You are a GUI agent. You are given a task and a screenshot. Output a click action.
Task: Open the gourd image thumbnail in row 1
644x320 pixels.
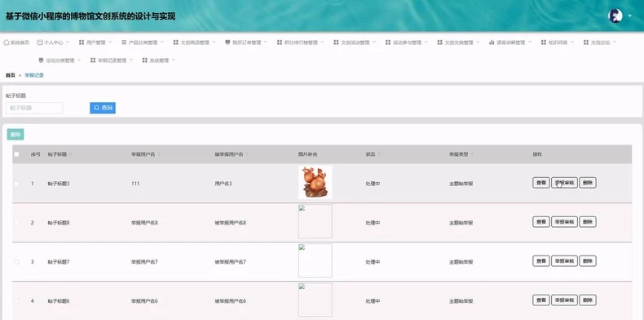tap(315, 182)
